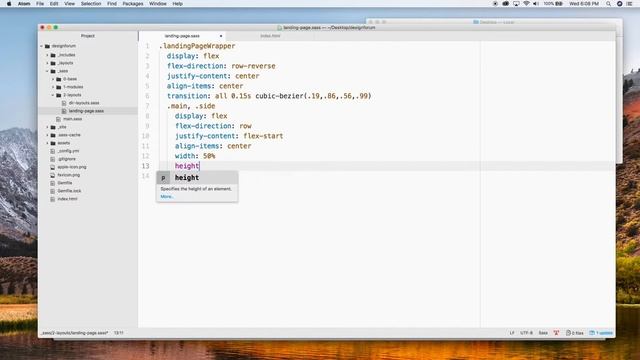The height and width of the screenshot is (360, 640).
Task: Open the Window menu
Action: 158,4
